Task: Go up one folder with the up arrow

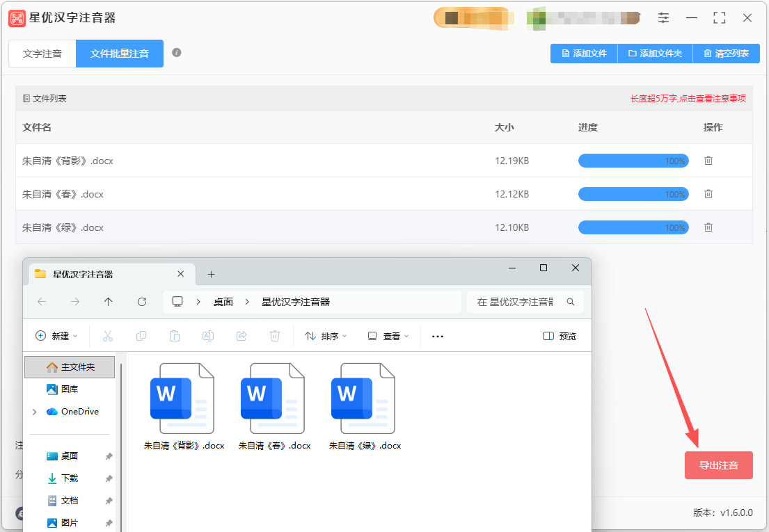Action: [x=109, y=302]
